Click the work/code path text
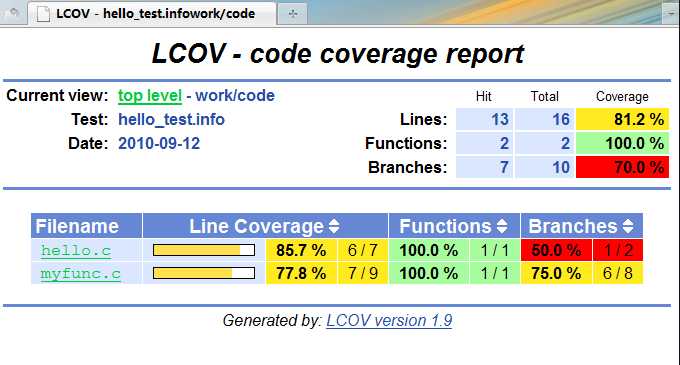The image size is (680, 365). [x=235, y=96]
